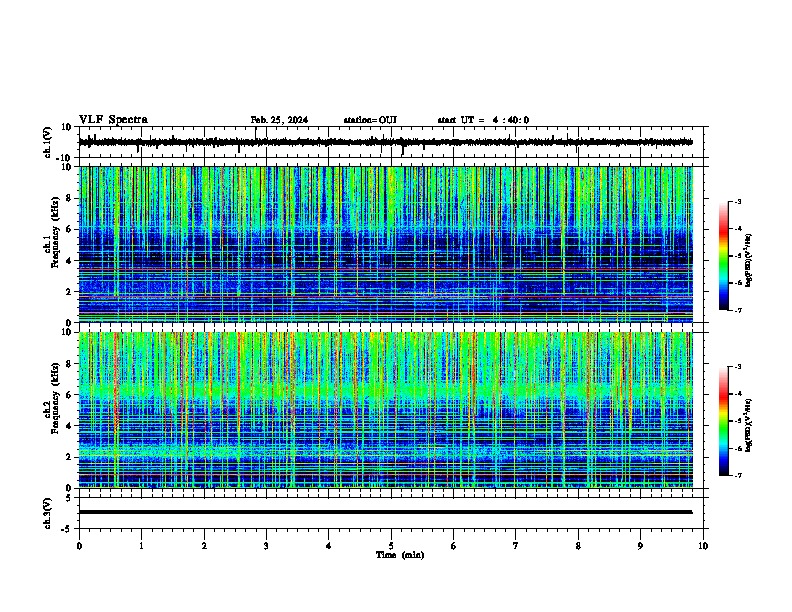
Task: Select the date text "Feb. 25, 2024"
Action: tap(279, 120)
